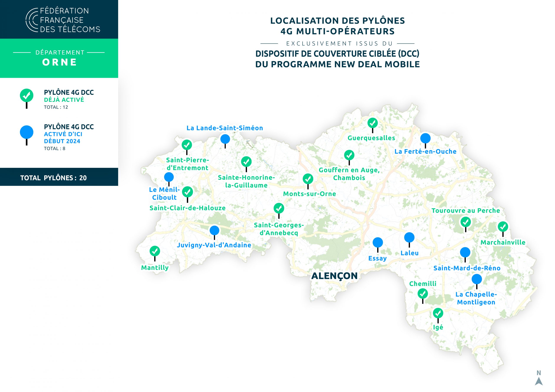Screen dimensions: 555x392
Task: Click the 'Mantilly' label
Action: (x=155, y=268)
